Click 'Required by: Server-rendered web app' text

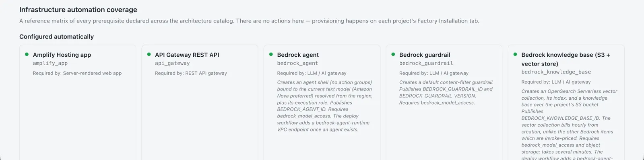point(77,73)
